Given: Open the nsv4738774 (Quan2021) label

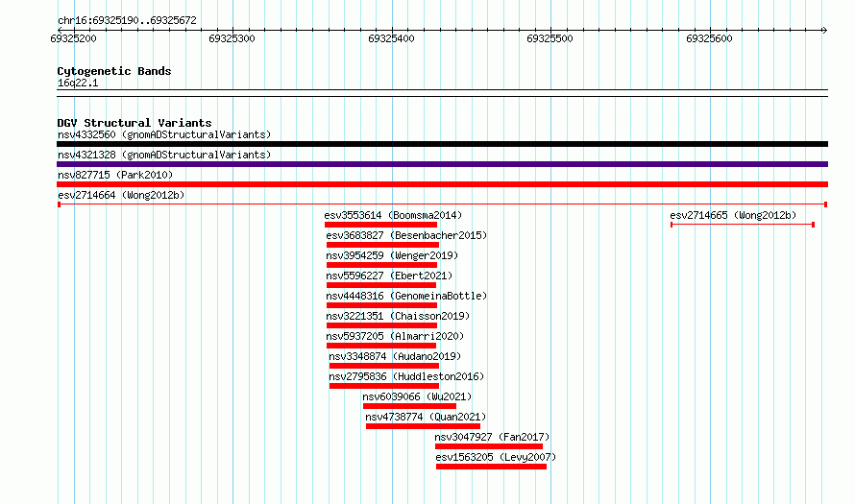Looking at the screenshot, I should click(426, 417).
